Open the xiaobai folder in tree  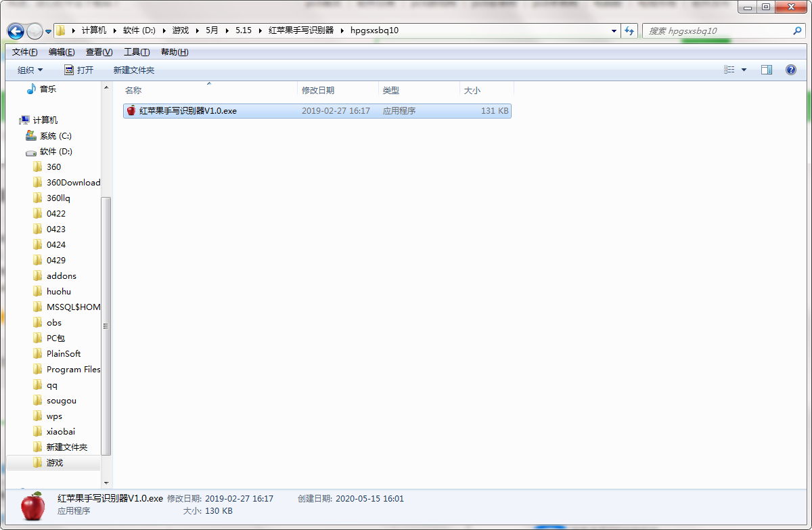click(61, 431)
